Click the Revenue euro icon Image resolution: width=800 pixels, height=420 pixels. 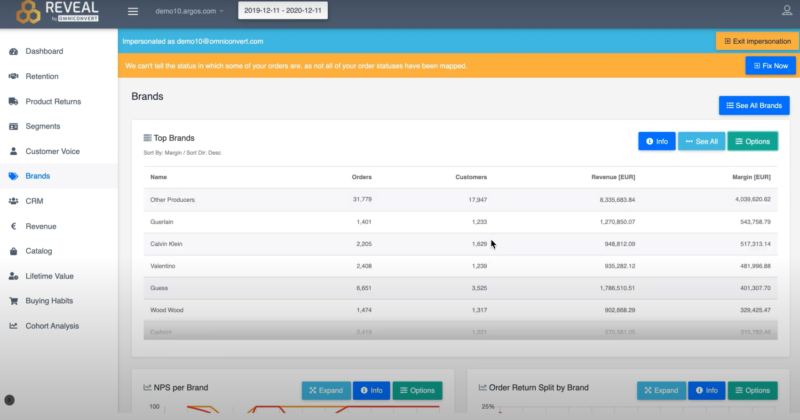[x=14, y=226]
